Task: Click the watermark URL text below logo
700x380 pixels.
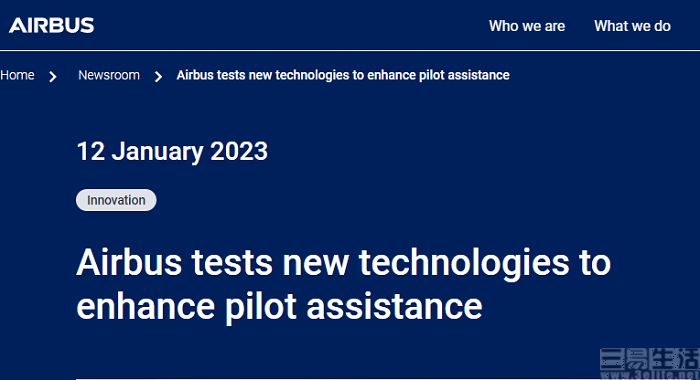Action: (x=650, y=374)
